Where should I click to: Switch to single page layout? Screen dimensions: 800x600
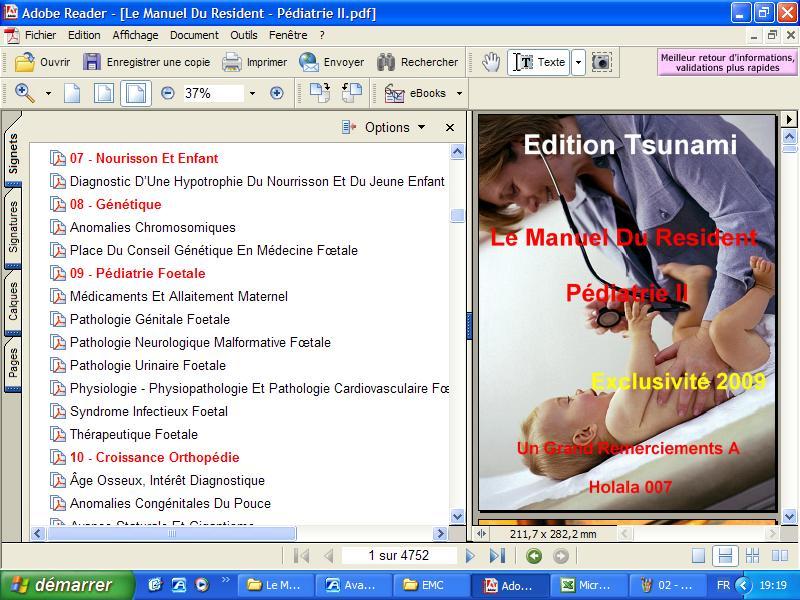(699, 556)
